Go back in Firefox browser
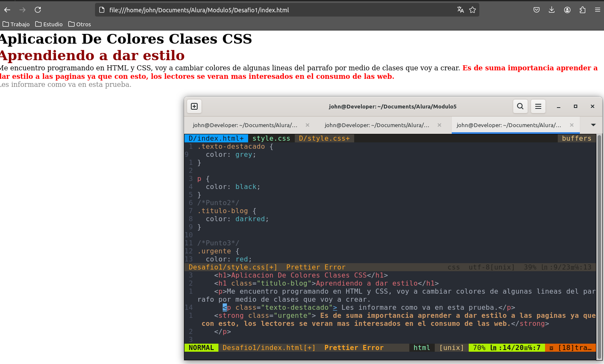This screenshot has height=364, width=604. pos(7,10)
